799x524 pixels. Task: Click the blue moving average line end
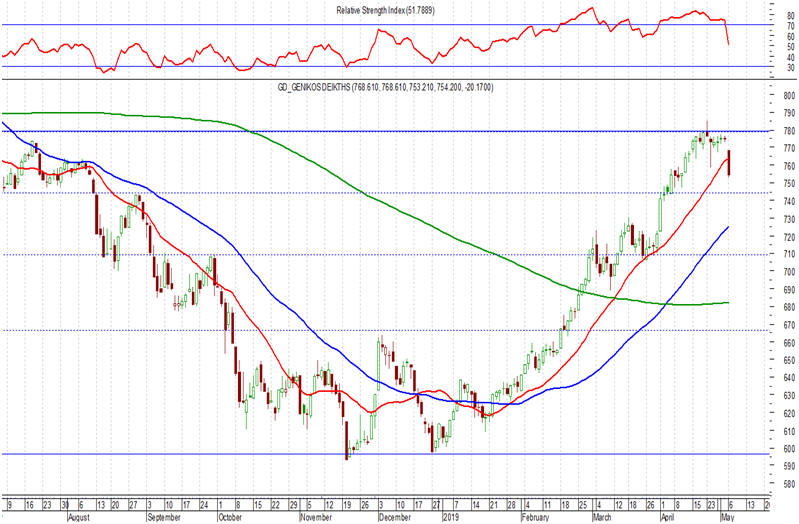click(x=727, y=228)
